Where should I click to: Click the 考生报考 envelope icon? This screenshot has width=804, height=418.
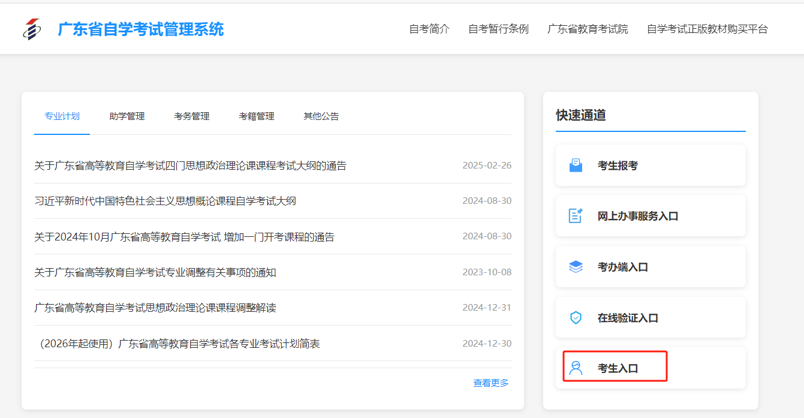pyautogui.click(x=576, y=165)
